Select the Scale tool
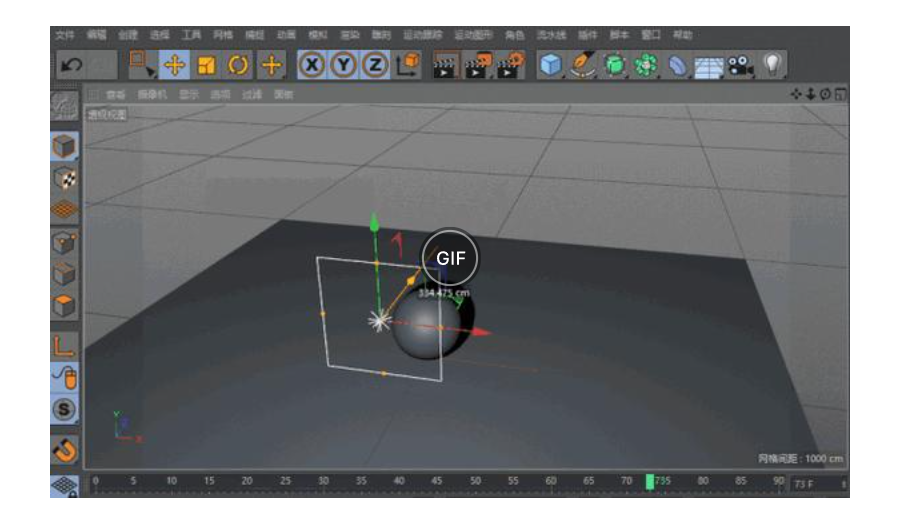The width and height of the screenshot is (897, 521). [x=206, y=66]
